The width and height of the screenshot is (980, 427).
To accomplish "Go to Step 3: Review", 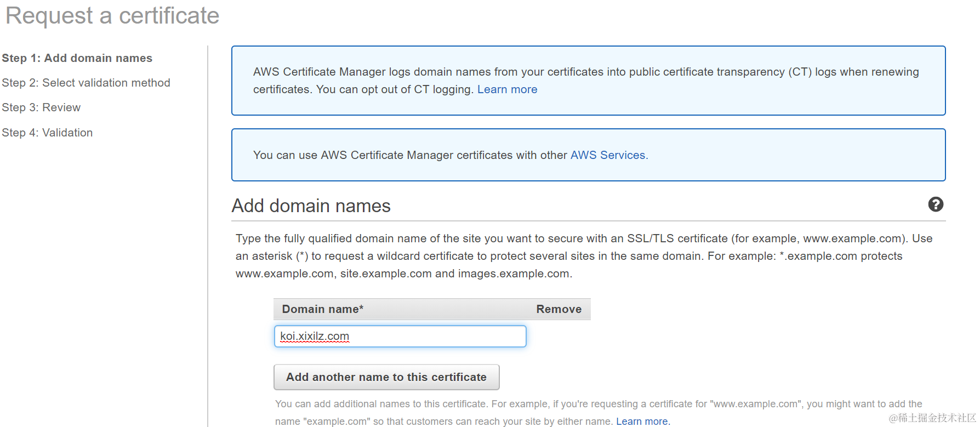I will coord(41,107).
